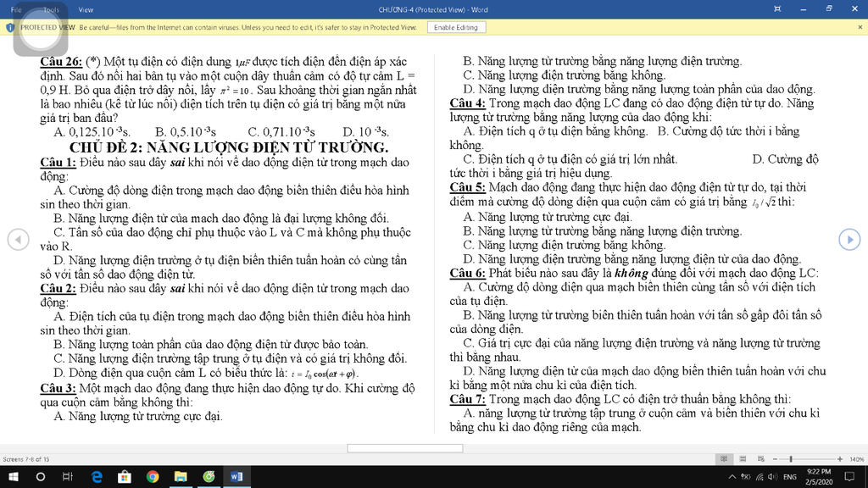This screenshot has width=868, height=488.
Task: Click the 'Câu 4:' question label
Action: (467, 103)
